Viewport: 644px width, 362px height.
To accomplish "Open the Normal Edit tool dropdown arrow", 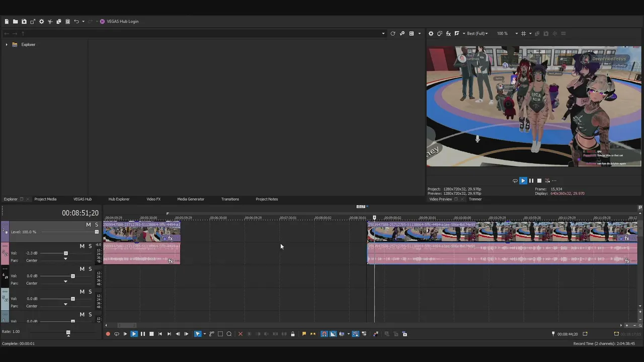I will click(x=204, y=334).
